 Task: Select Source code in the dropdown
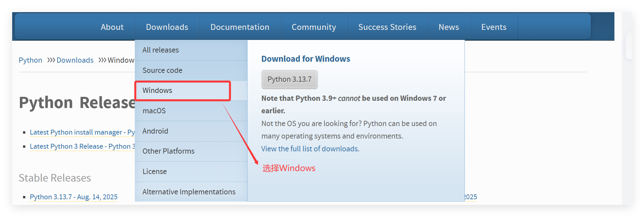coord(162,70)
